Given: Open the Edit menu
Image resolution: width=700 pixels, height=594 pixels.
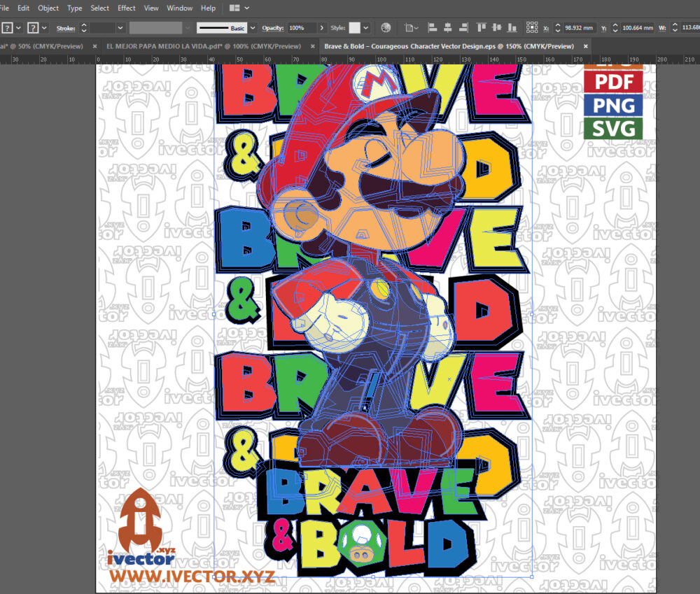Looking at the screenshot, I should pos(23,8).
